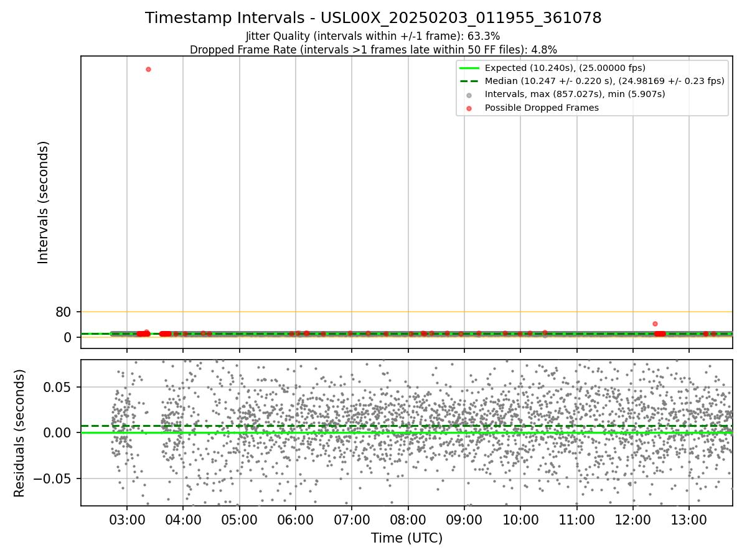747x560 pixels.
Task: Click the '80' tick label on the Intervals axis
Action: [63, 312]
